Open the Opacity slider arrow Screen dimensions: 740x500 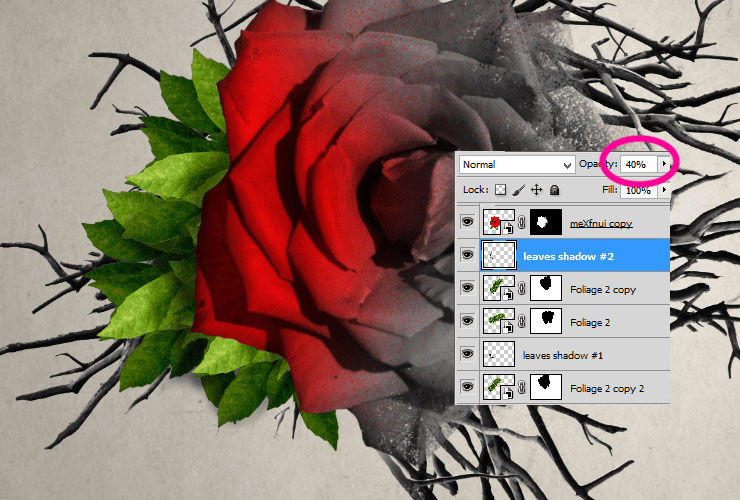(664, 164)
